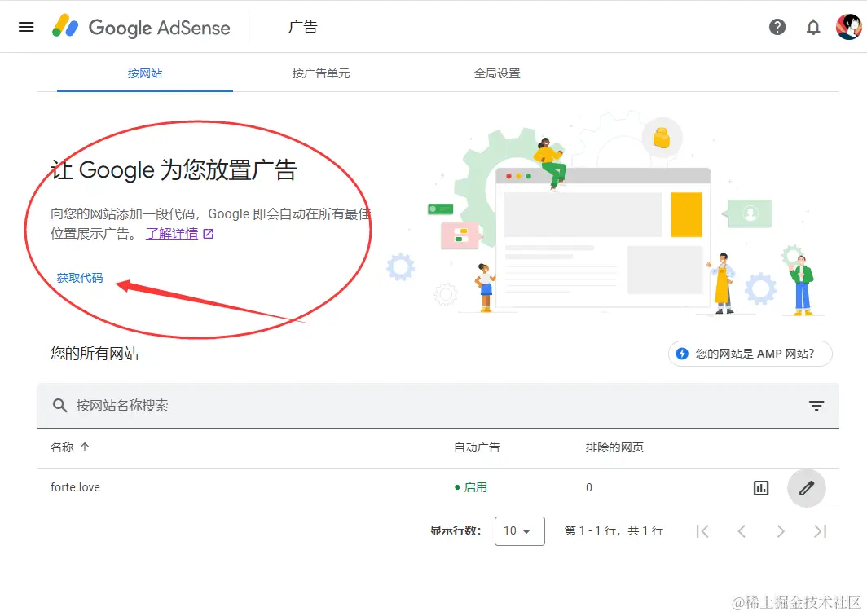Edit forte.love with the pencil icon

coord(806,488)
